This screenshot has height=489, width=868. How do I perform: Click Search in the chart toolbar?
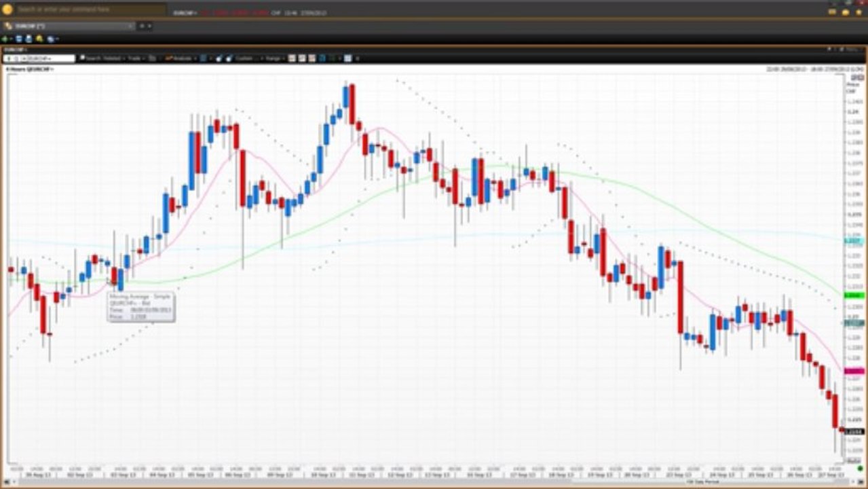pyautogui.click(x=90, y=58)
